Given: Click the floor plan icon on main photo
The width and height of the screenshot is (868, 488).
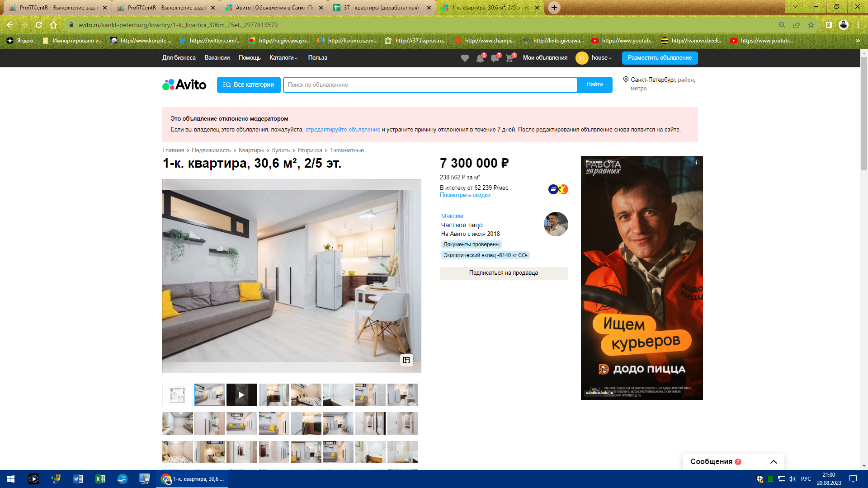Looking at the screenshot, I should 406,360.
